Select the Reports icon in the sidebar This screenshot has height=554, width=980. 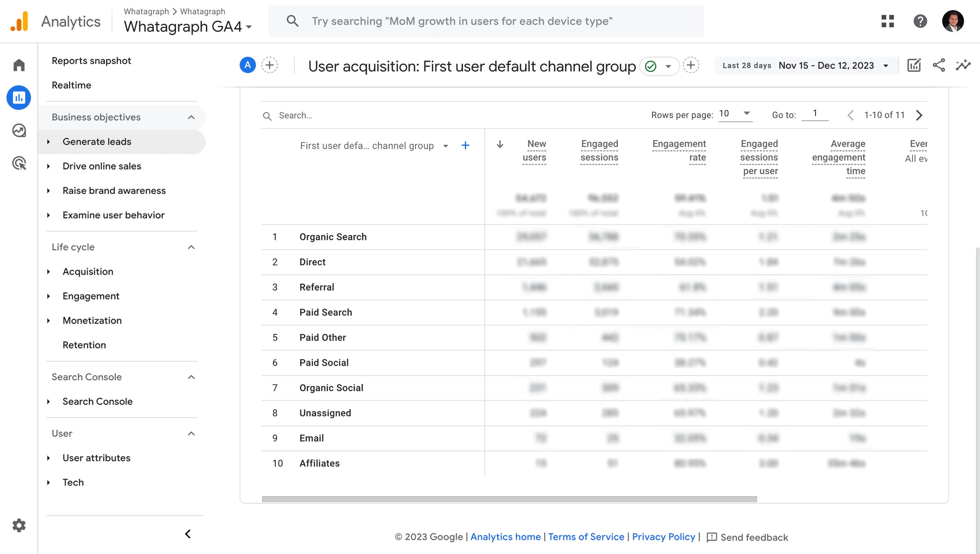point(18,98)
